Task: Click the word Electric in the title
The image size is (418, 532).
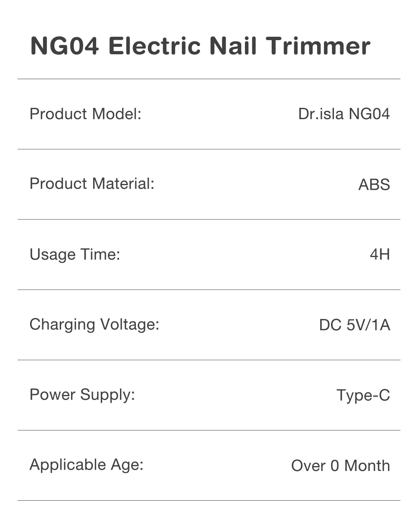Action: 154,46
